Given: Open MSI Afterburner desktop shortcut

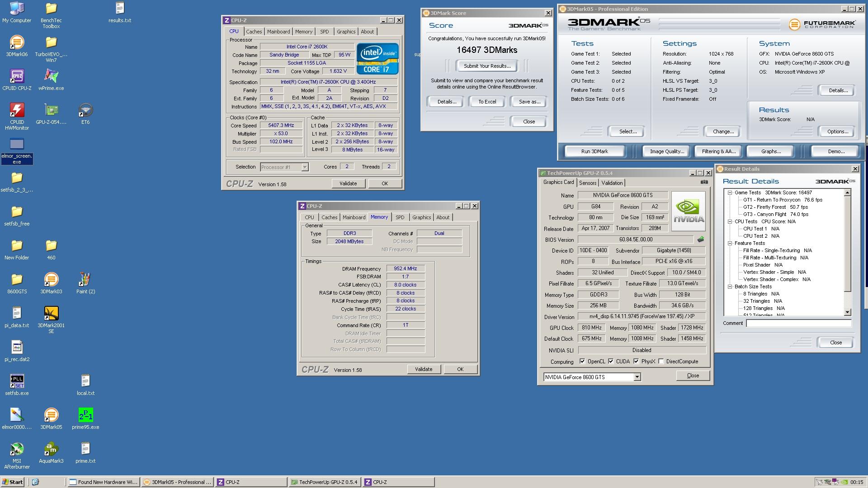Looking at the screenshot, I should point(17,455).
